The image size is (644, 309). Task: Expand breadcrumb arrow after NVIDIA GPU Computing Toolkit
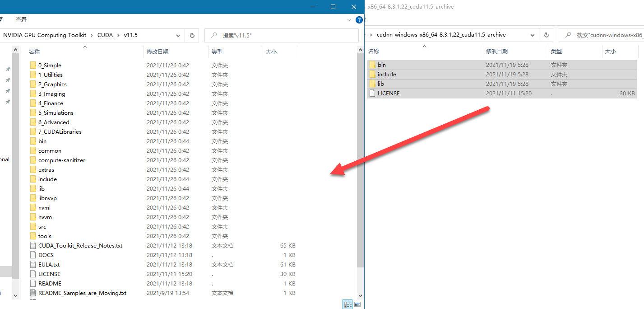pos(92,35)
